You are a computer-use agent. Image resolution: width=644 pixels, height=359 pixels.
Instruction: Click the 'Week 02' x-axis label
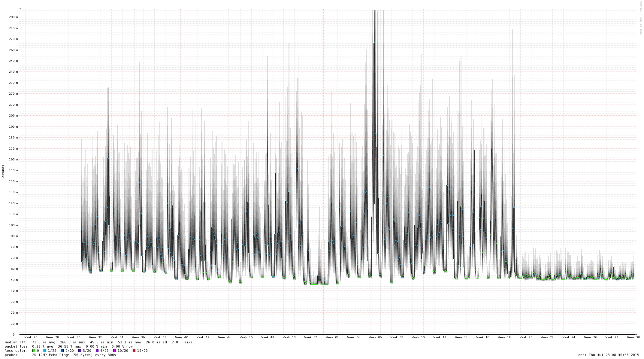click(x=332, y=337)
